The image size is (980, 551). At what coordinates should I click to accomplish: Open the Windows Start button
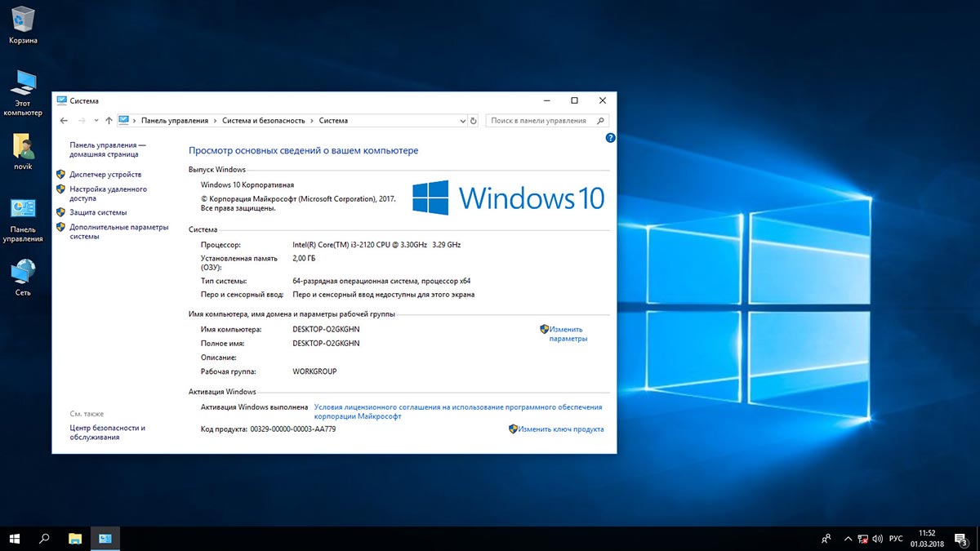click(15, 539)
